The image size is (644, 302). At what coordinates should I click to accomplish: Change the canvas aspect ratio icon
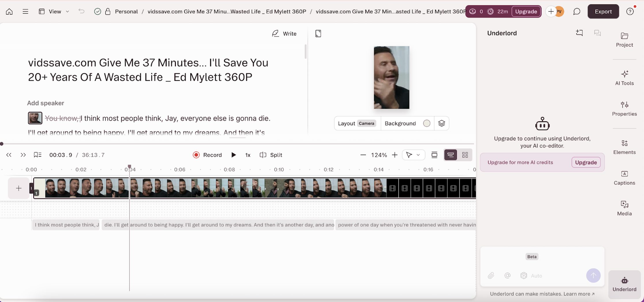(318, 33)
